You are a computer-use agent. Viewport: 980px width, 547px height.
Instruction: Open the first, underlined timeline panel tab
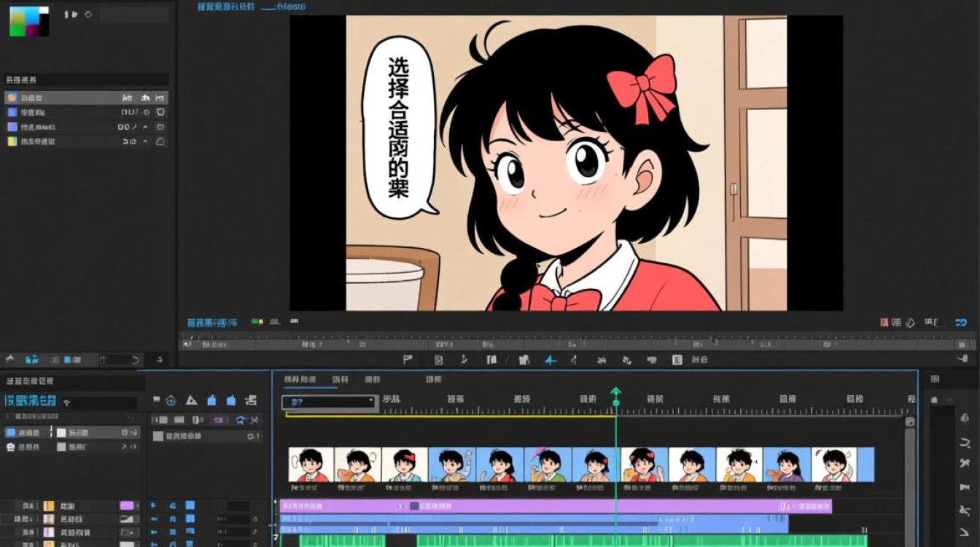(300, 379)
